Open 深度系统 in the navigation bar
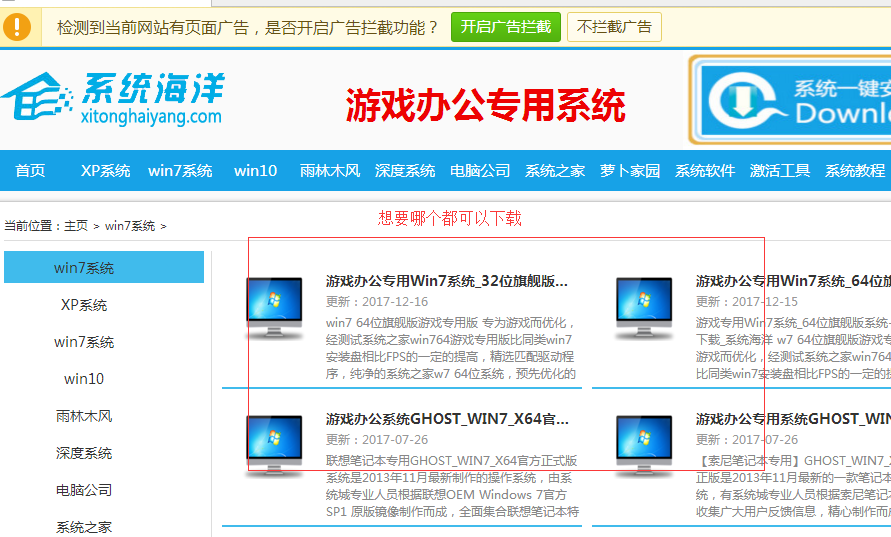This screenshot has height=537, width=891. coord(405,170)
